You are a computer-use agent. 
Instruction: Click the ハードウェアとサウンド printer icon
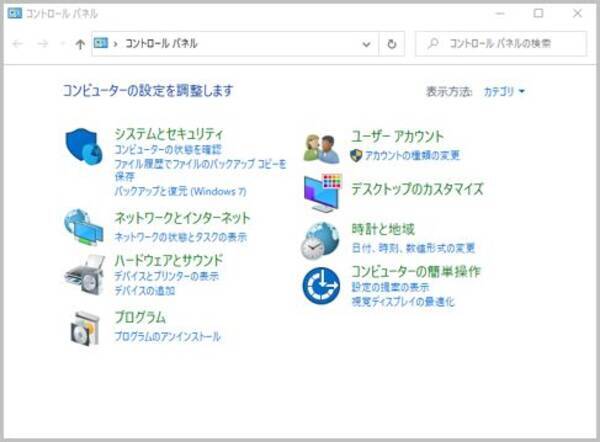[83, 273]
